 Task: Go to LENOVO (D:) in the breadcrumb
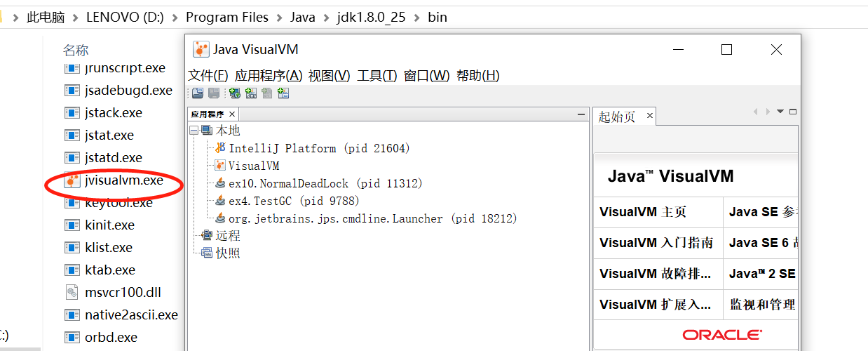click(x=125, y=17)
